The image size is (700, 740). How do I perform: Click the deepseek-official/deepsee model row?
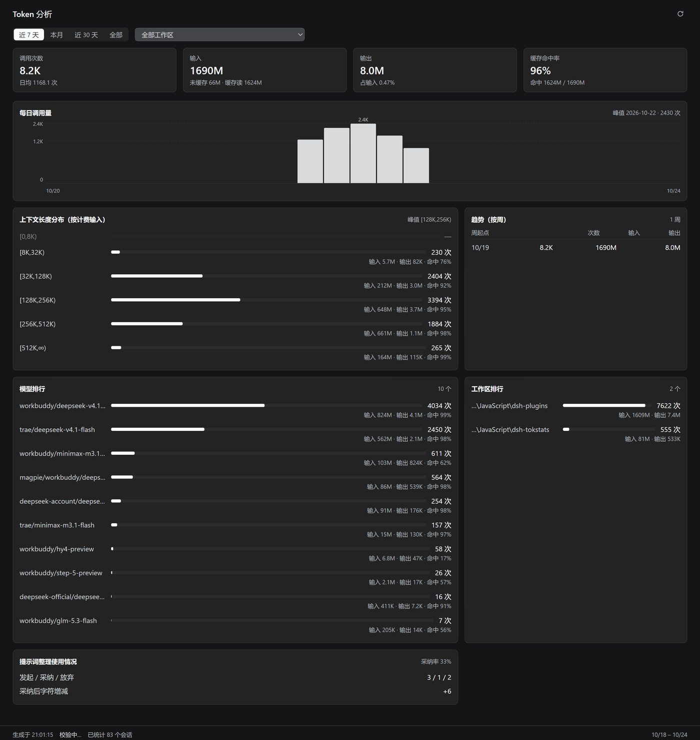point(235,601)
